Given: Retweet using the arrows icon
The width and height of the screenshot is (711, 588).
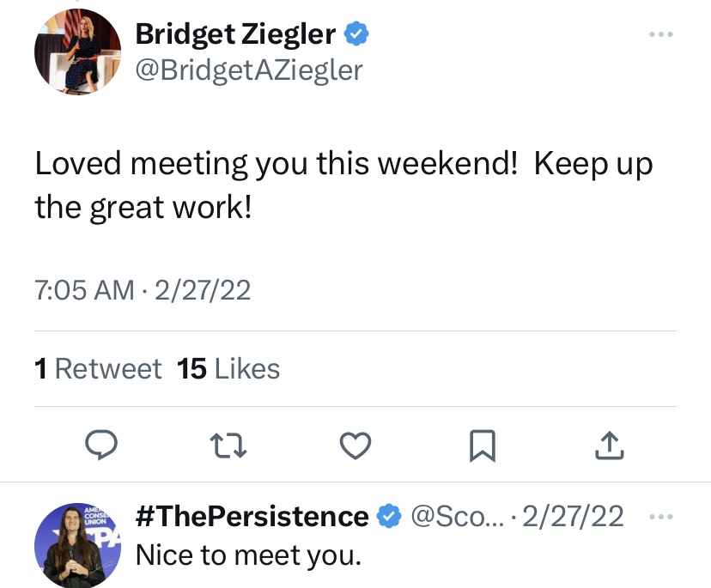Looking at the screenshot, I should tap(228, 444).
